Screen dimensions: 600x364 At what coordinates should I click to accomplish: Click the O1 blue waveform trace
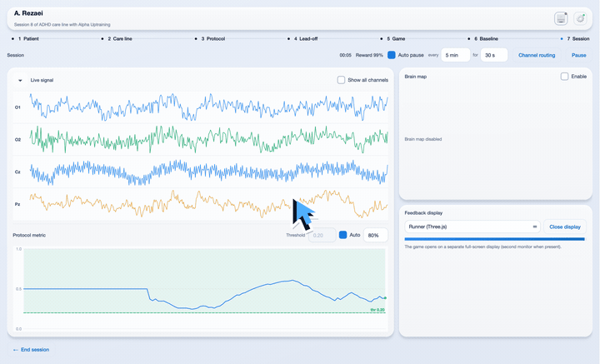pyautogui.click(x=209, y=106)
